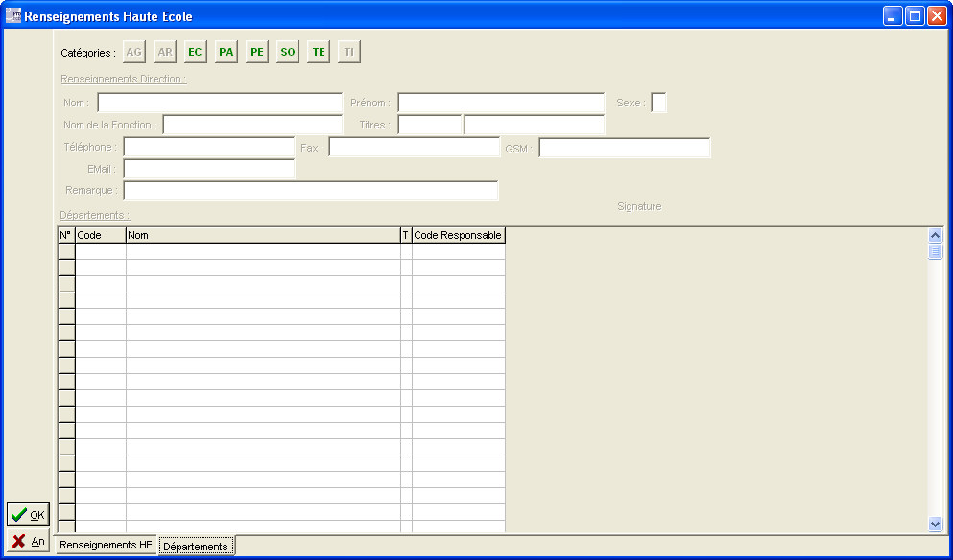Click the application icon in title bar

point(12,15)
